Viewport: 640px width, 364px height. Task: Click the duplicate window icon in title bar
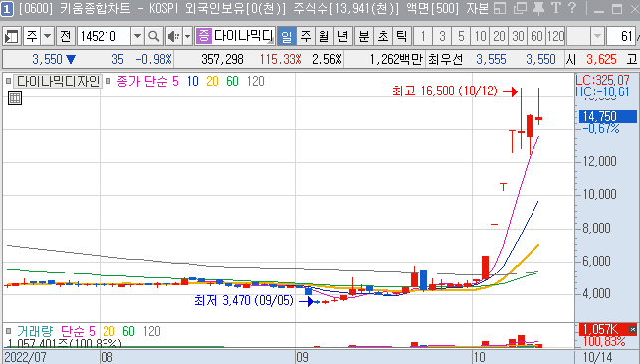[520, 8]
